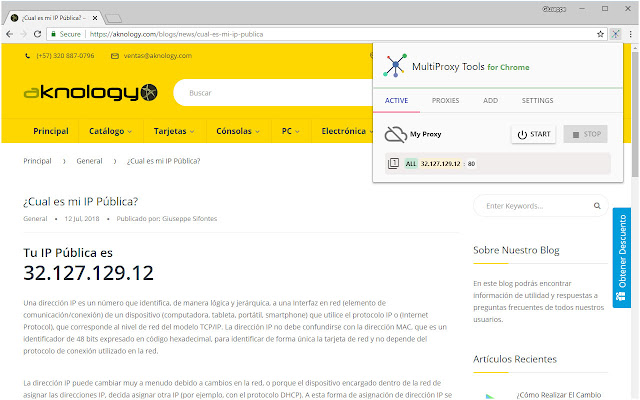Click the aknology logo
Viewport: 640px width, 400px height.
(x=91, y=92)
